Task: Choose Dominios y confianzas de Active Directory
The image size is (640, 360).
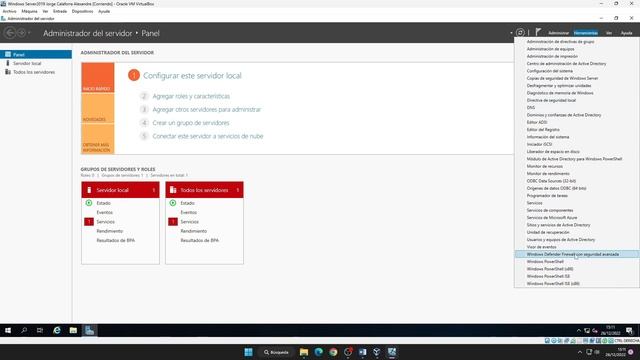Action: (x=564, y=115)
